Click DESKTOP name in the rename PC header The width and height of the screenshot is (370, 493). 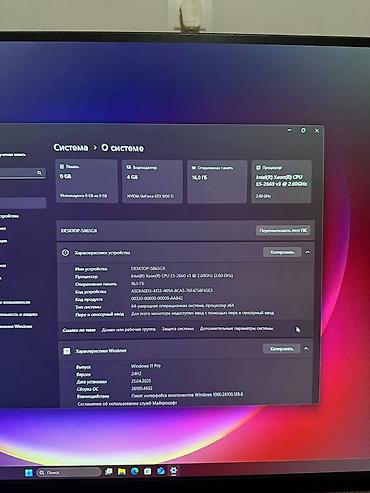click(79, 231)
